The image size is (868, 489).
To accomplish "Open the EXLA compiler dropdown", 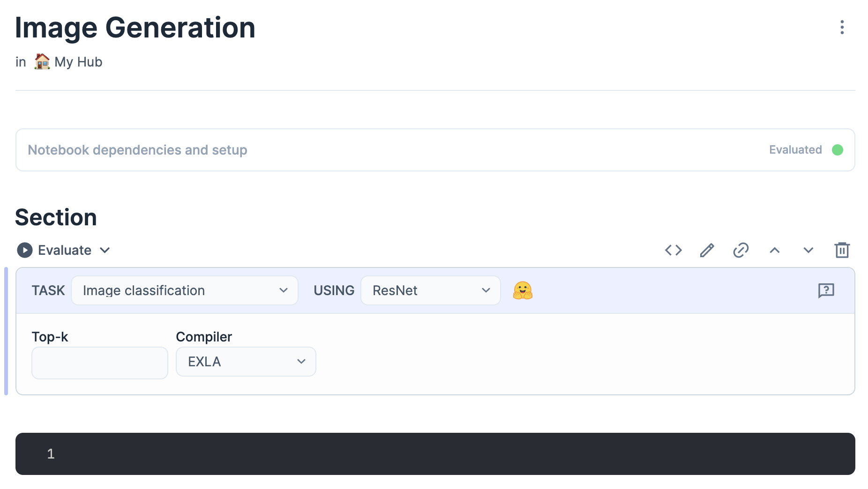I will 246,362.
